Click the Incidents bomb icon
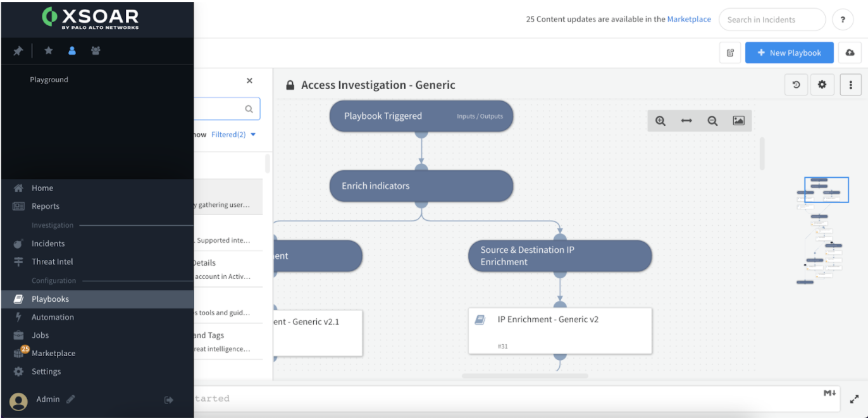868x420 pixels. click(18, 244)
